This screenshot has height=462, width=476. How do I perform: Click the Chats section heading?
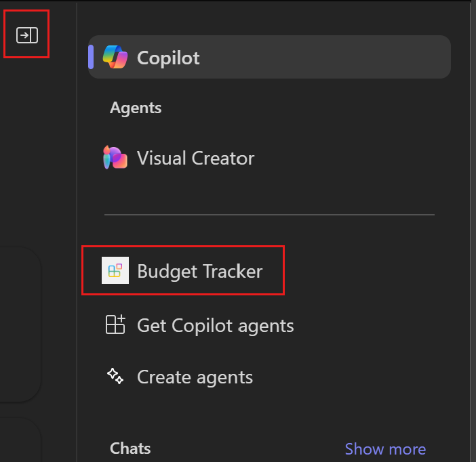130,448
